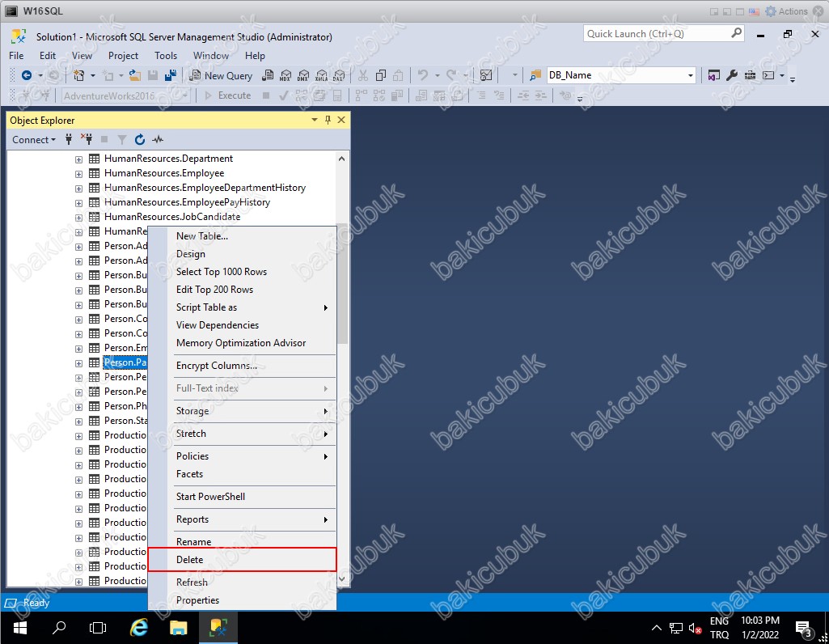Choose Memory Optimization Advisor
Screen dimensions: 829x644
tap(242, 343)
